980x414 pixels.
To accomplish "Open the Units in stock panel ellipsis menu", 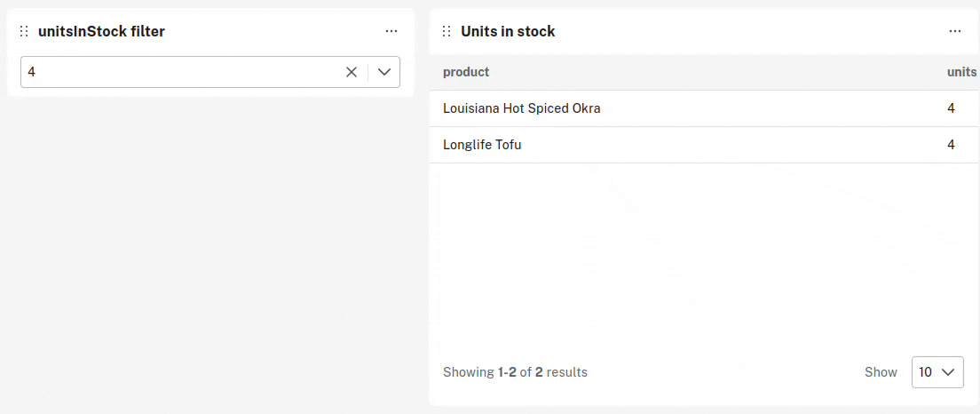I will (x=955, y=31).
